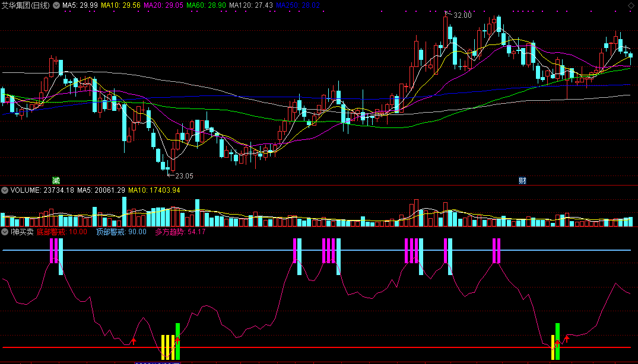
Task: Select the MA5: 29.99 label in the price chart header
Action: coord(80,5)
